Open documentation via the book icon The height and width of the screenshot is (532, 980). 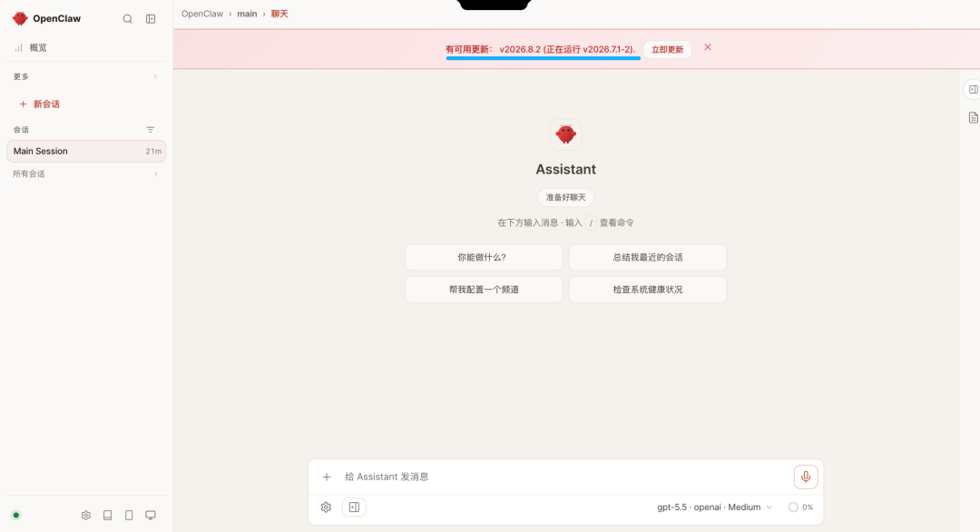pos(107,515)
